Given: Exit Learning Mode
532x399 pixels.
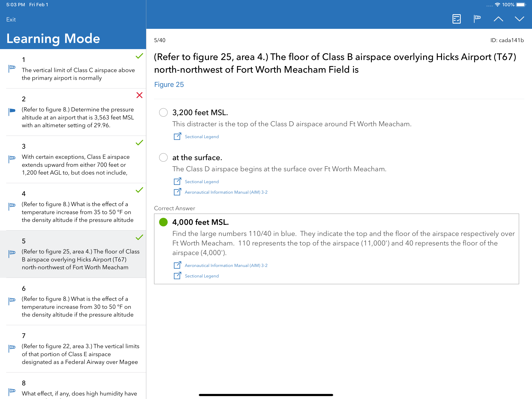Looking at the screenshot, I should (x=11, y=19).
